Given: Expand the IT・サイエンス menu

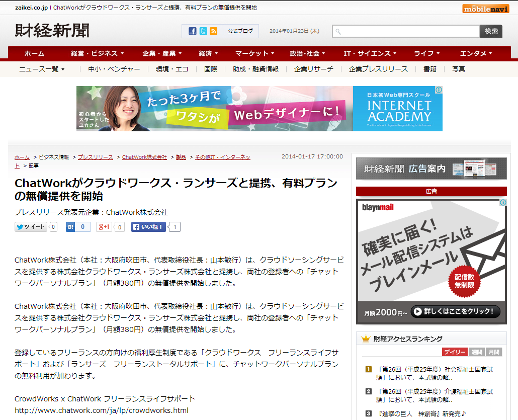Looking at the screenshot, I should point(370,53).
